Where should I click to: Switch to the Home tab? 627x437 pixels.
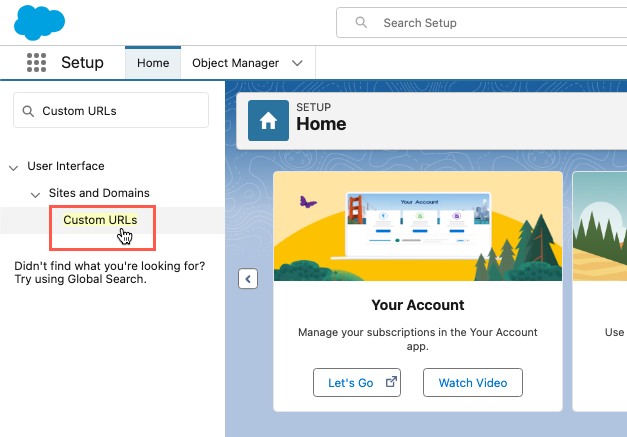153,63
